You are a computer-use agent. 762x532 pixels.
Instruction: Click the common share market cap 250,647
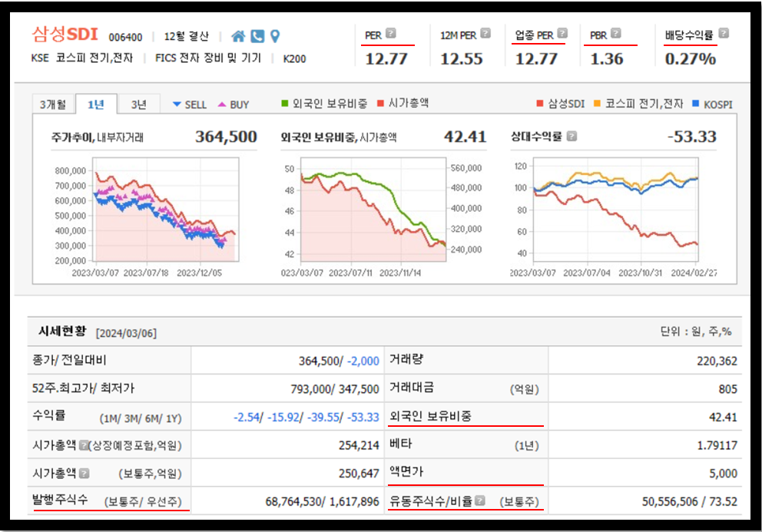click(359, 473)
